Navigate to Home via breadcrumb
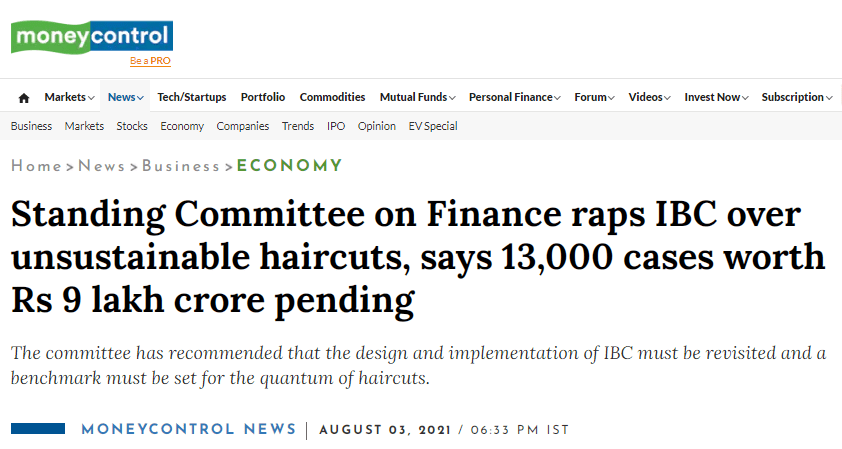Screen dimensions: 842x449 tap(36, 166)
